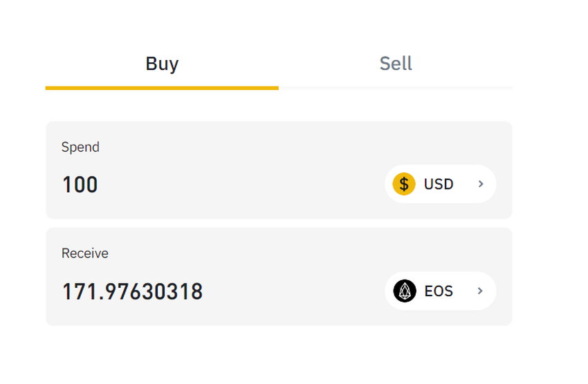Switch to the Buy tab
The image size is (588, 384).
[x=162, y=64]
